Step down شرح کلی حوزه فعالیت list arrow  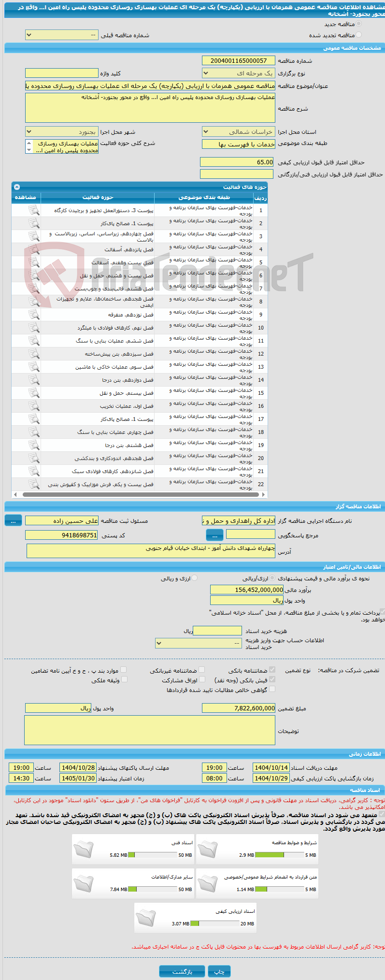(29, 150)
